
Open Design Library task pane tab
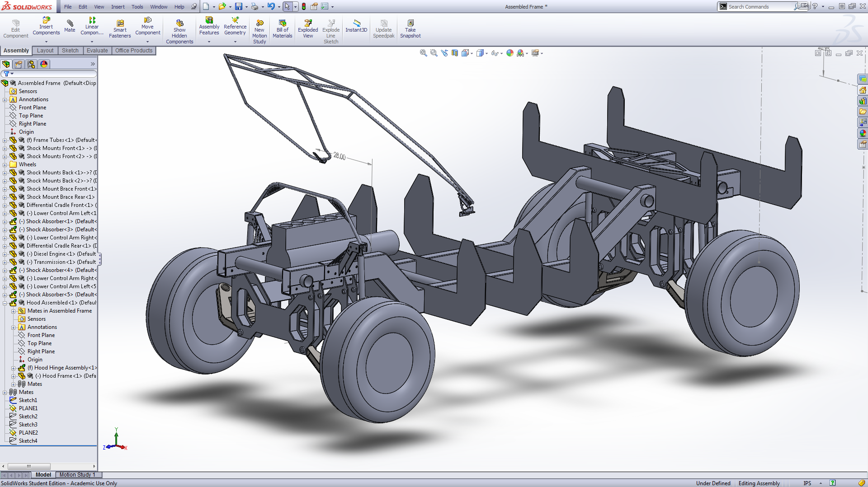863,101
